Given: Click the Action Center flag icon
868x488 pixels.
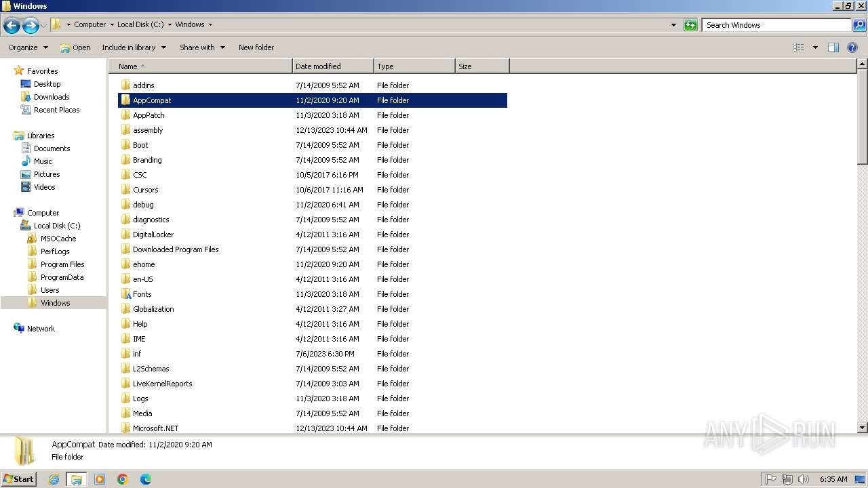Looking at the screenshot, I should pyautogui.click(x=771, y=479).
